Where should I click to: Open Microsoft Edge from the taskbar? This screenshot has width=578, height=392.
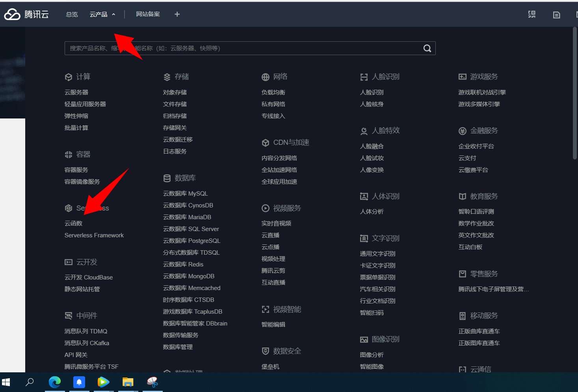55,382
